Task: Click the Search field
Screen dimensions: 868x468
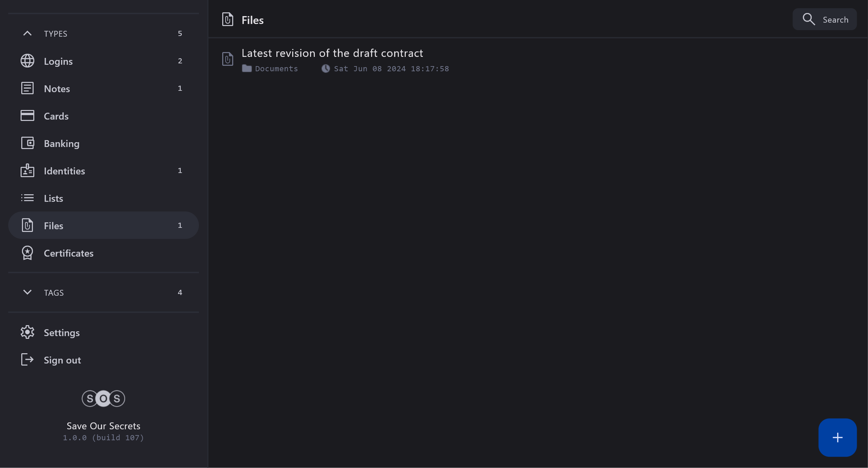Action: point(824,20)
